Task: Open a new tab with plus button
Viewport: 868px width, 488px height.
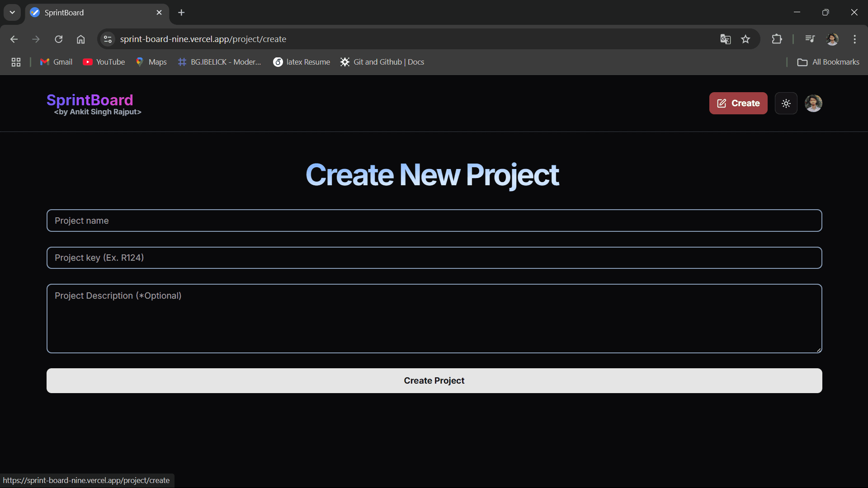Action: click(181, 13)
